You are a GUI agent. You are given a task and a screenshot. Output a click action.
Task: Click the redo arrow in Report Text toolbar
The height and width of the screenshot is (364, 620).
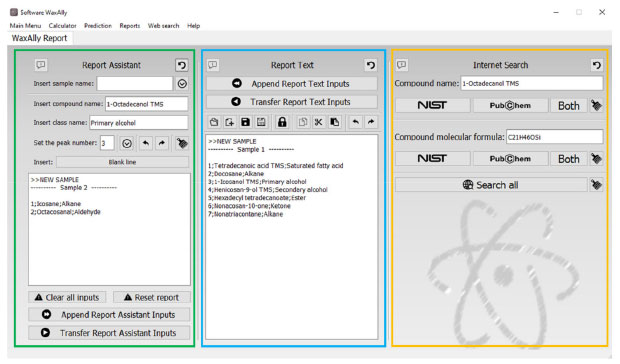371,122
